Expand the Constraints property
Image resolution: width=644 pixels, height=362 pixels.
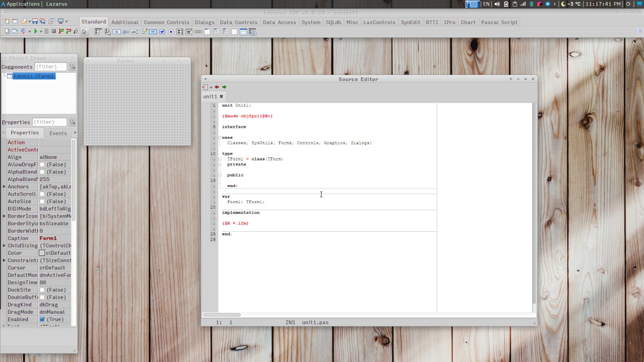point(4,260)
